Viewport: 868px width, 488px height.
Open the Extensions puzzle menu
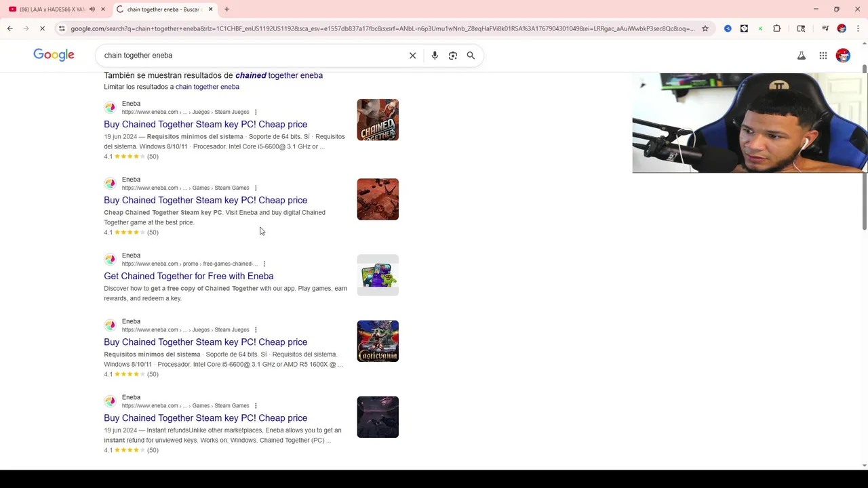coord(777,28)
